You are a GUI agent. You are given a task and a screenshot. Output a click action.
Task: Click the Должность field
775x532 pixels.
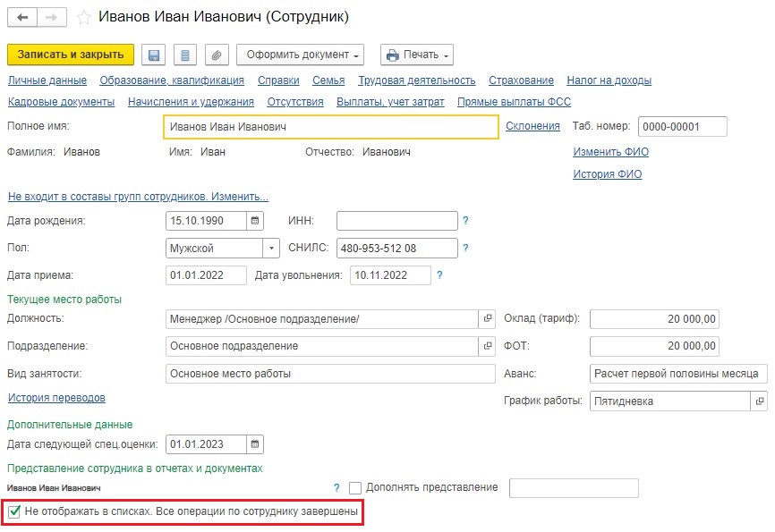click(322, 319)
